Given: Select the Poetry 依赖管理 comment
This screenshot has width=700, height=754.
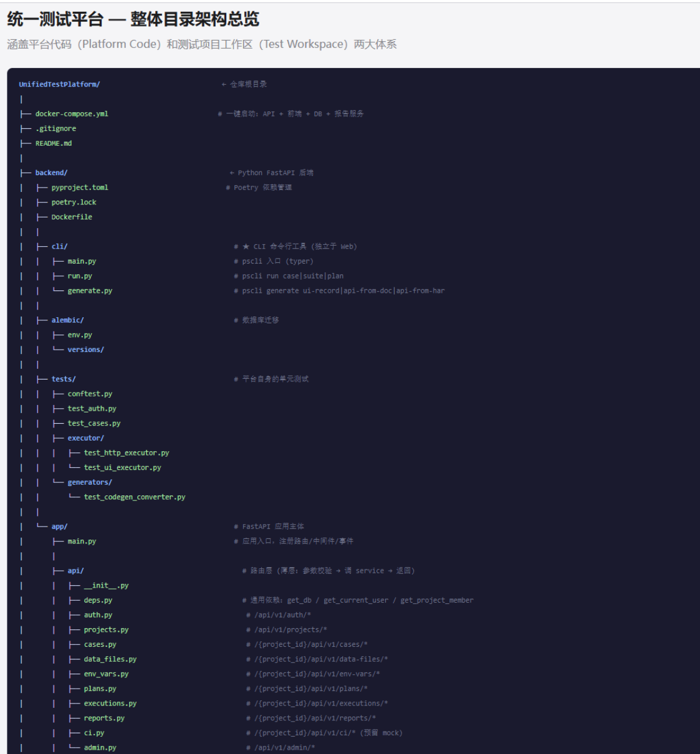Looking at the screenshot, I should 259,188.
